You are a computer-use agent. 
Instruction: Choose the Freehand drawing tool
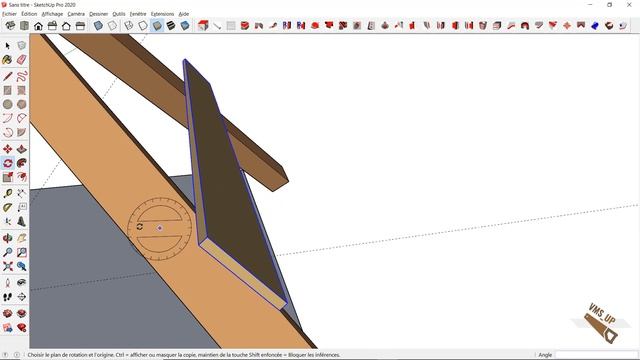(x=22, y=76)
